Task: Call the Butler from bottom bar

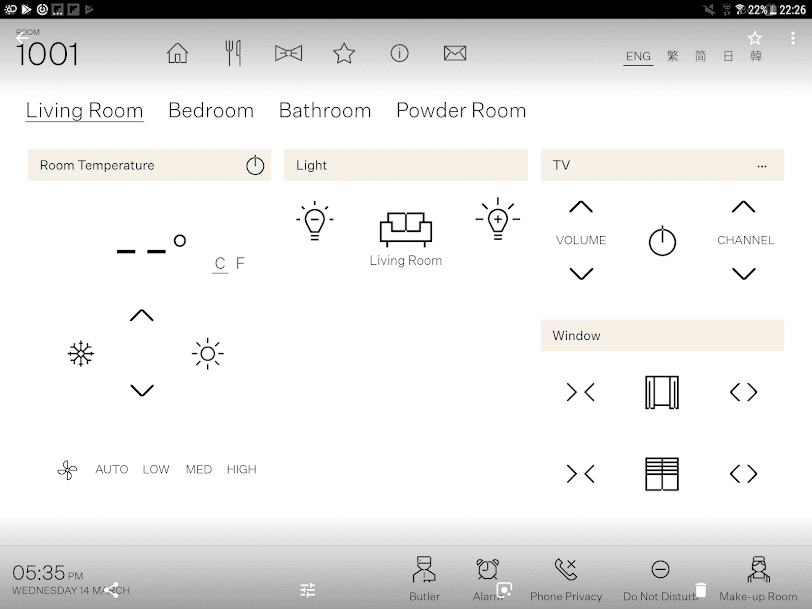Action: (x=424, y=578)
